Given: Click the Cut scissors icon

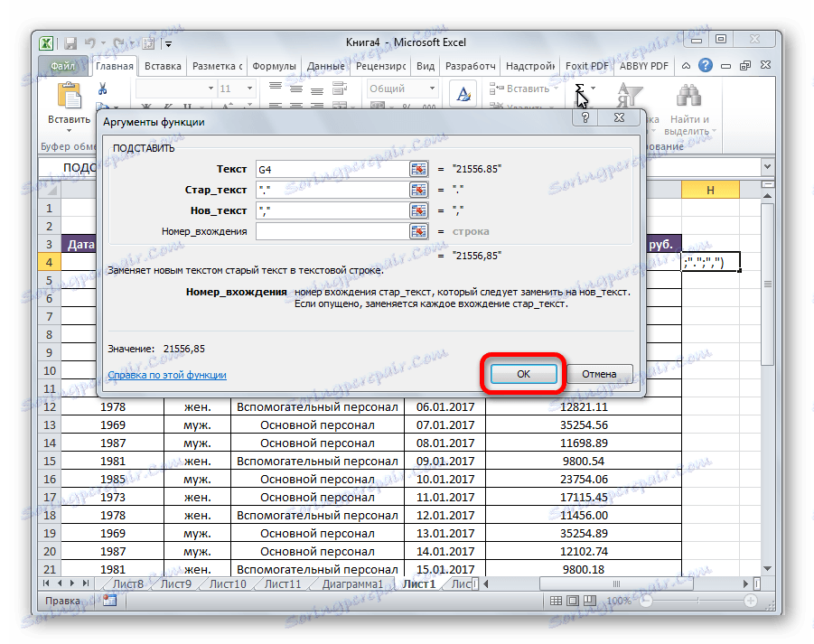Looking at the screenshot, I should 102,89.
